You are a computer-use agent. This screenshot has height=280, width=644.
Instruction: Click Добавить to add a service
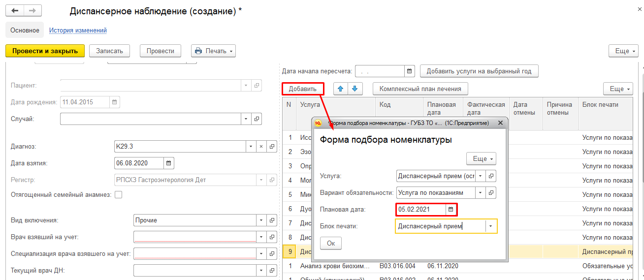[x=303, y=89]
